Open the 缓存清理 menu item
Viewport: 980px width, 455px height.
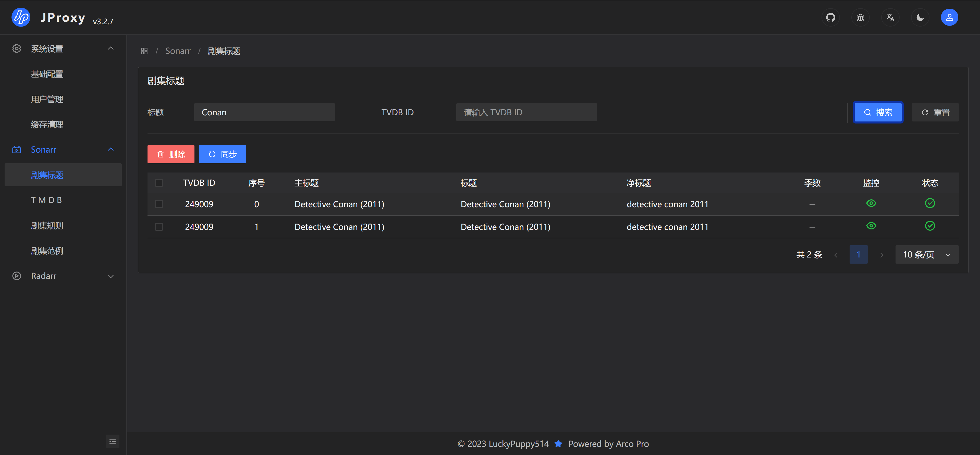[x=47, y=124]
